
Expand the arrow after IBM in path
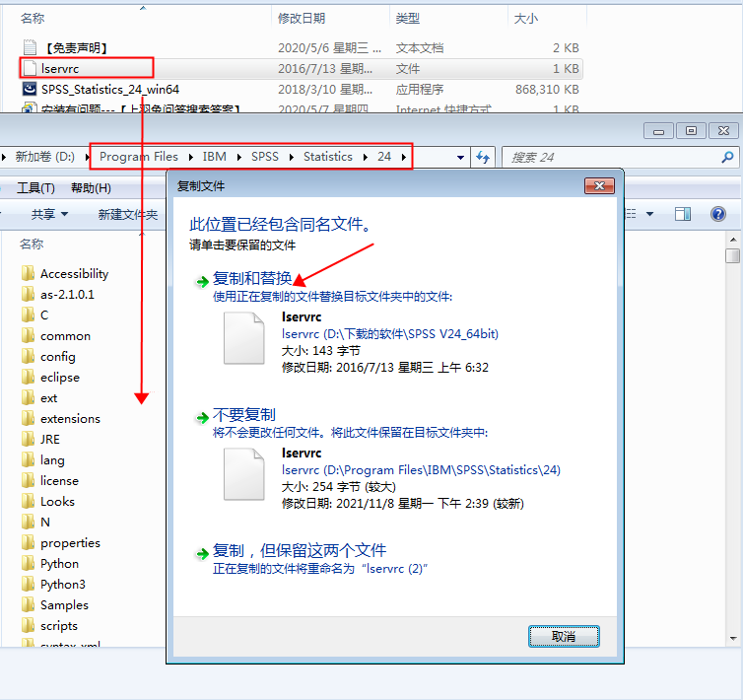point(239,157)
